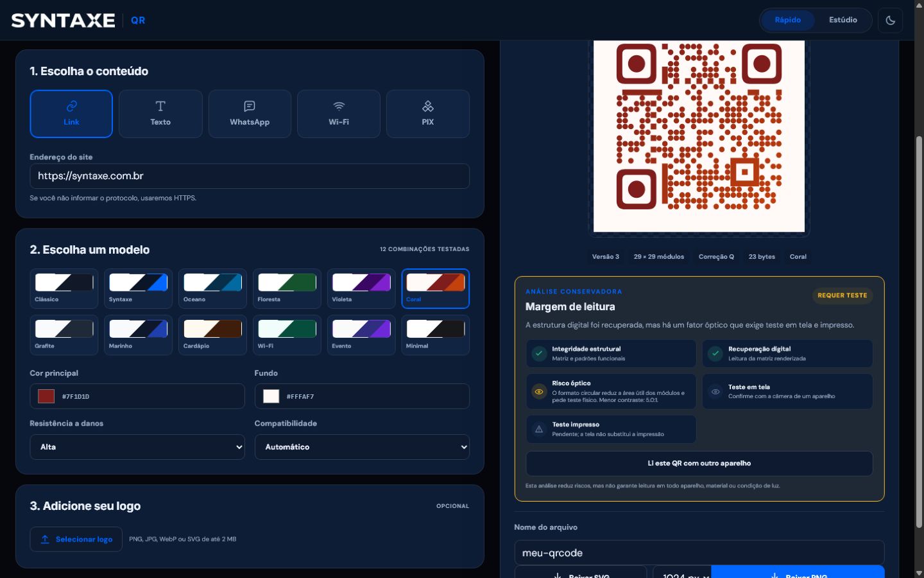The width and height of the screenshot is (924, 578).
Task: Click the eye icon beside Teste em tela
Action: 715,391
